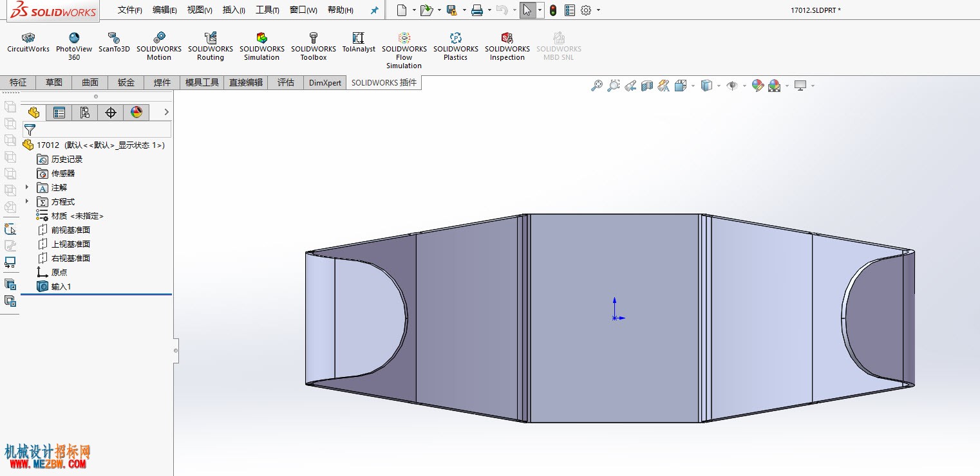Click the feature tree filter field

[x=98, y=129]
